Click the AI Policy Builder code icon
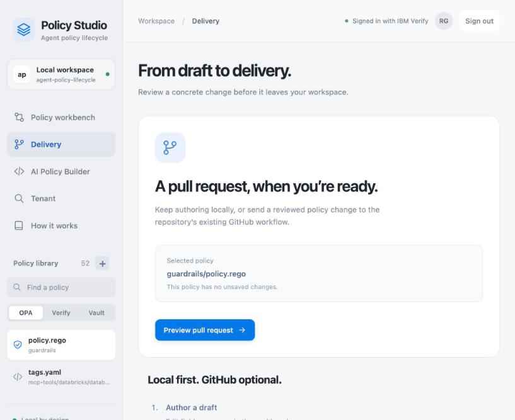Image resolution: width=515 pixels, height=420 pixels. (x=19, y=172)
